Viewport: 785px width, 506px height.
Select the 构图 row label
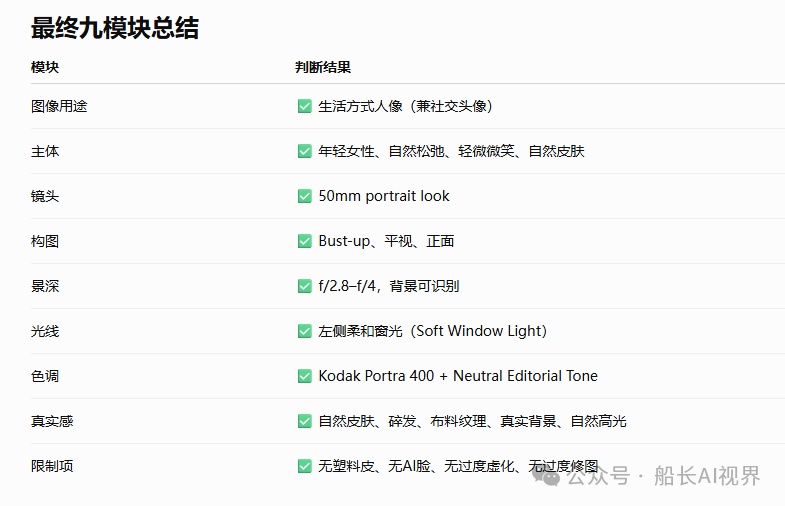(45, 241)
